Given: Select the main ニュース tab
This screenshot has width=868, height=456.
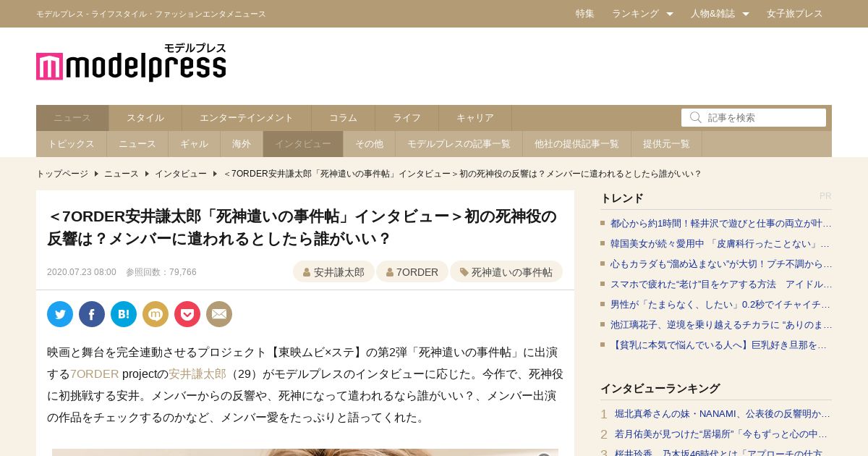Looking at the screenshot, I should [x=72, y=118].
